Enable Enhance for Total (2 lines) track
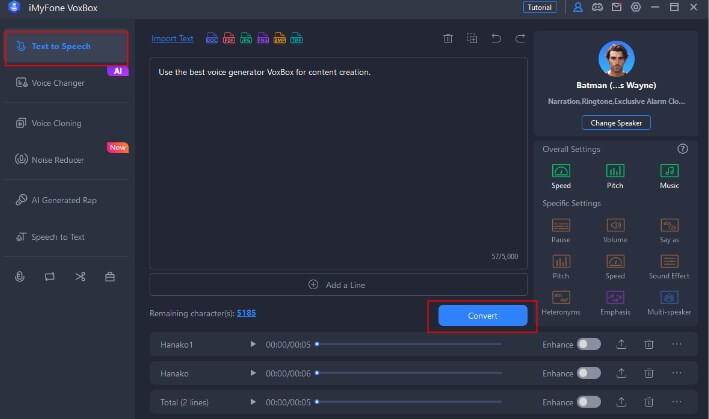The height and width of the screenshot is (419, 709). point(589,402)
